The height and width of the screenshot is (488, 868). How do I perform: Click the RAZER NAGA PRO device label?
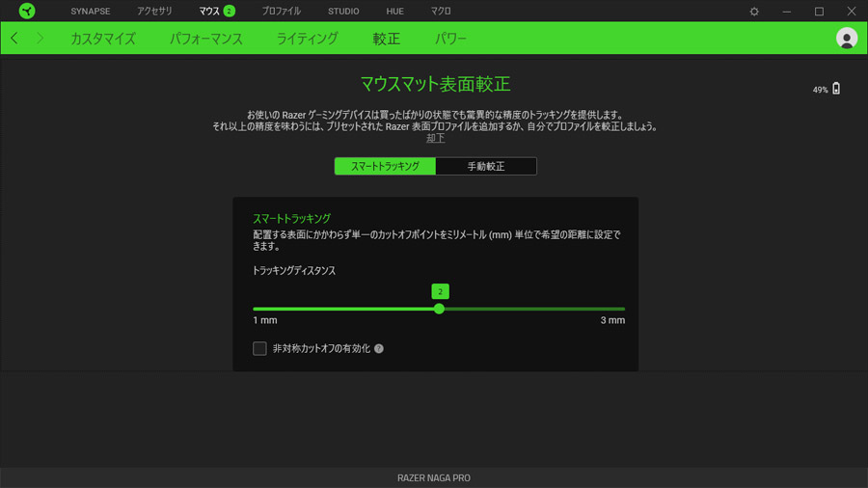[x=434, y=478]
